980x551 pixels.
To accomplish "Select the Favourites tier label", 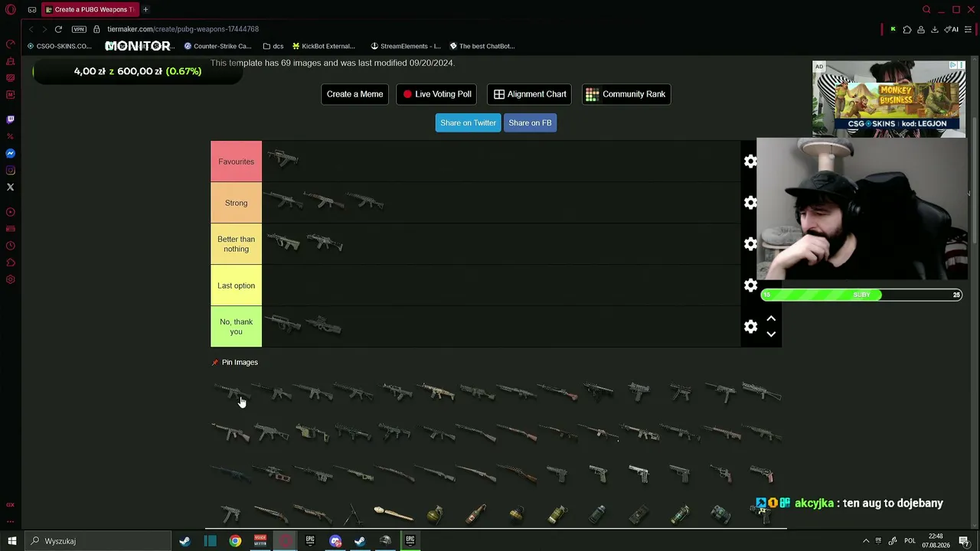I will click(x=236, y=161).
